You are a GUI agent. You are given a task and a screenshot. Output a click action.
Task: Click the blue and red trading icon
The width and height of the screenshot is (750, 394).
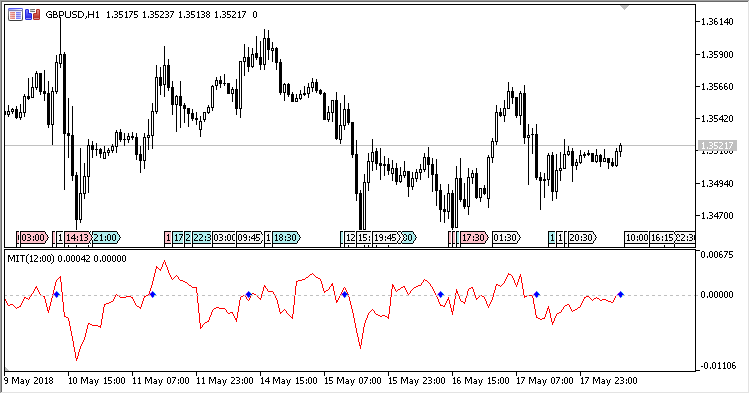pyautogui.click(x=33, y=15)
